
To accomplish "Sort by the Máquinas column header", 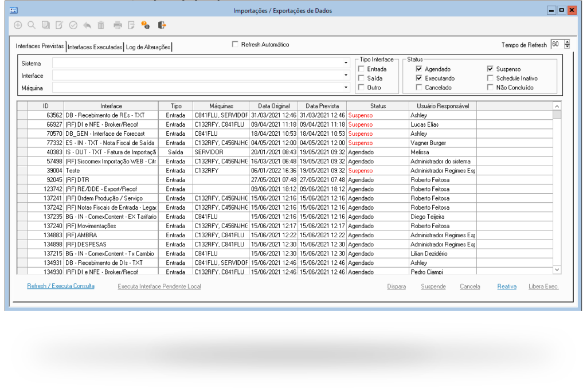I will tap(221, 106).
